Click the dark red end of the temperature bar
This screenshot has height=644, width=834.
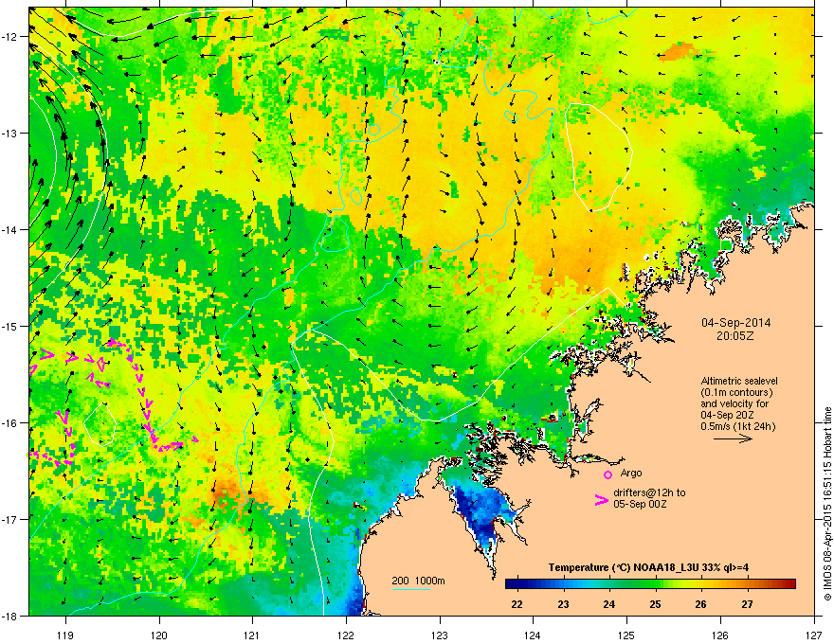point(789,584)
